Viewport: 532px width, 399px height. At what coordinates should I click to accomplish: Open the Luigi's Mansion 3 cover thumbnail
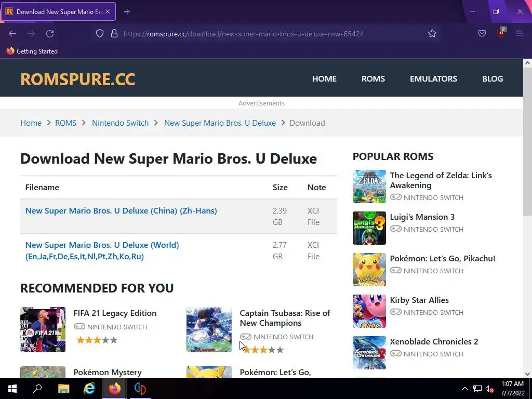369,228
